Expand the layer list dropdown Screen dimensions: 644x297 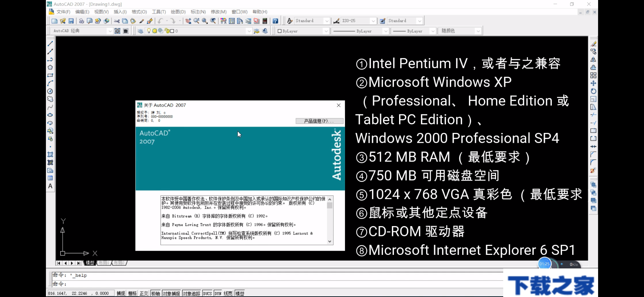tap(249, 31)
